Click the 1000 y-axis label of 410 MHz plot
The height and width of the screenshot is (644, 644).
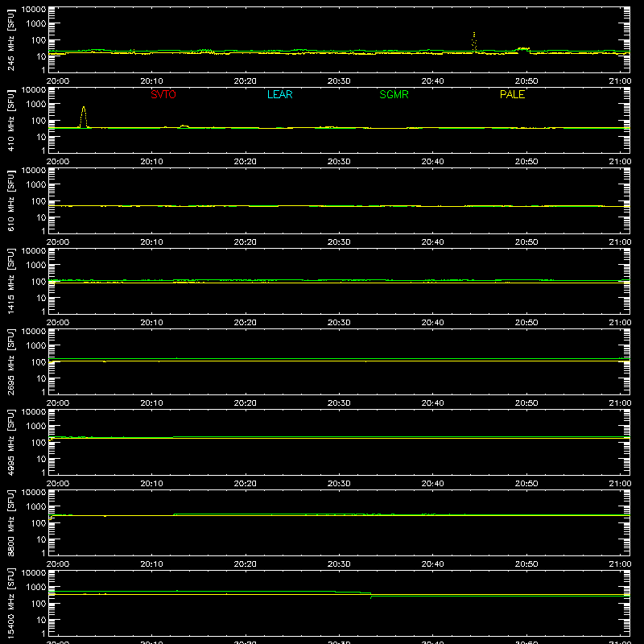(36, 105)
